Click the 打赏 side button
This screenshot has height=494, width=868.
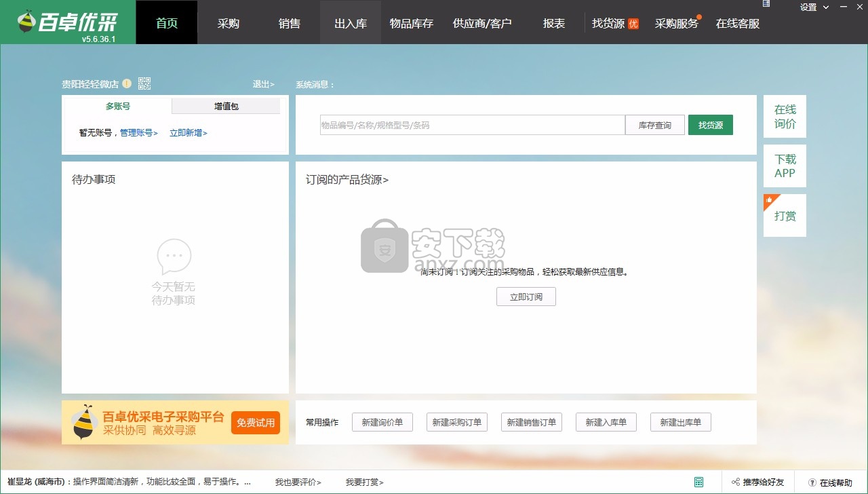pos(785,216)
